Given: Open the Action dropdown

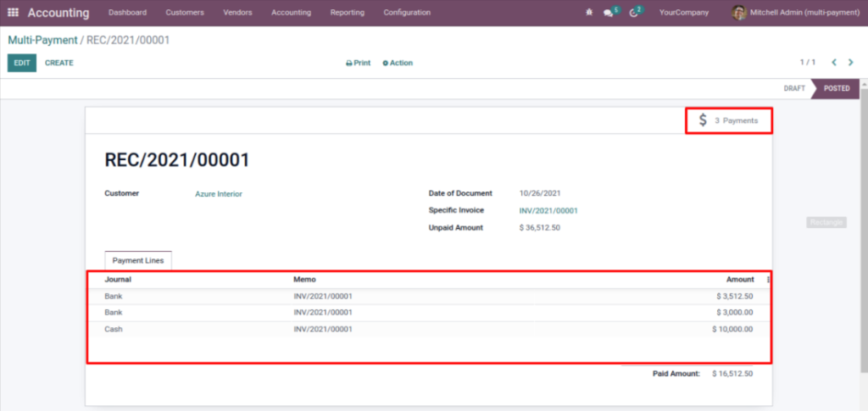Looking at the screenshot, I should coord(398,63).
